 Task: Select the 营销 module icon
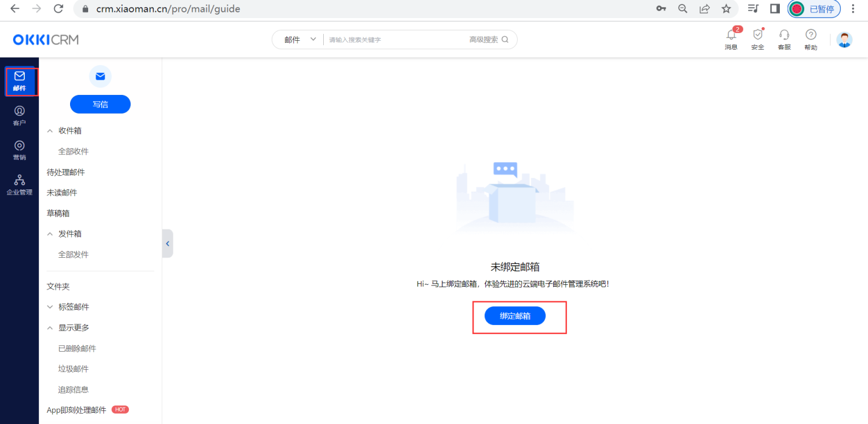click(20, 150)
